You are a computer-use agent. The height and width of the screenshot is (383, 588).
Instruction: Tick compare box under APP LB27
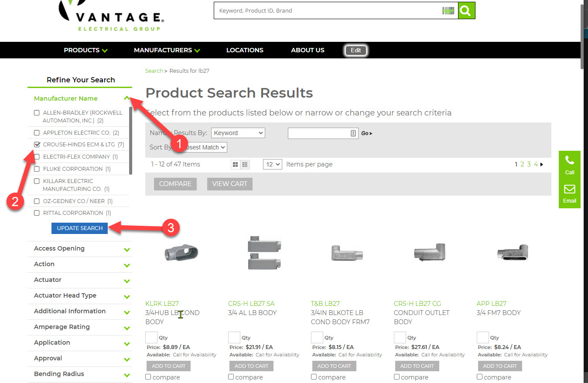(480, 377)
